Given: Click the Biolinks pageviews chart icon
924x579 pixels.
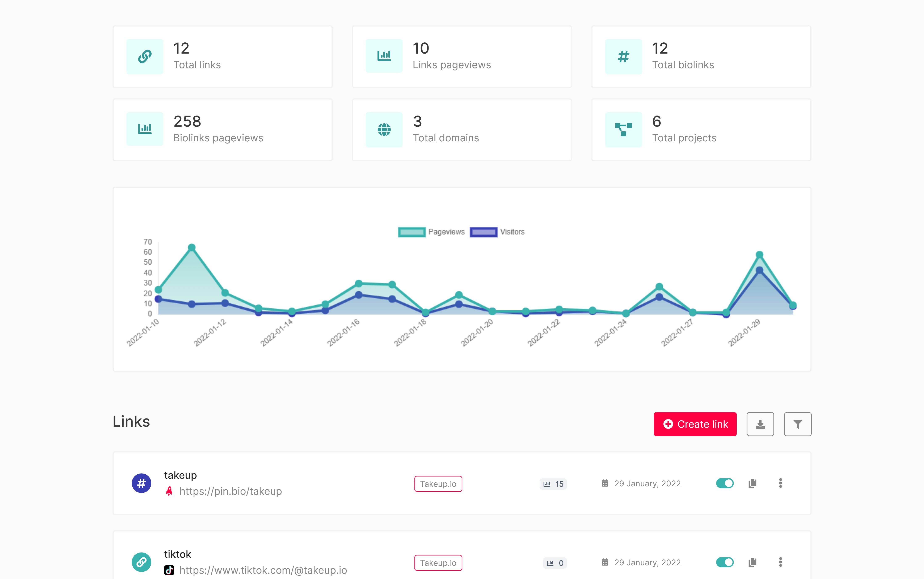Looking at the screenshot, I should click(x=145, y=129).
